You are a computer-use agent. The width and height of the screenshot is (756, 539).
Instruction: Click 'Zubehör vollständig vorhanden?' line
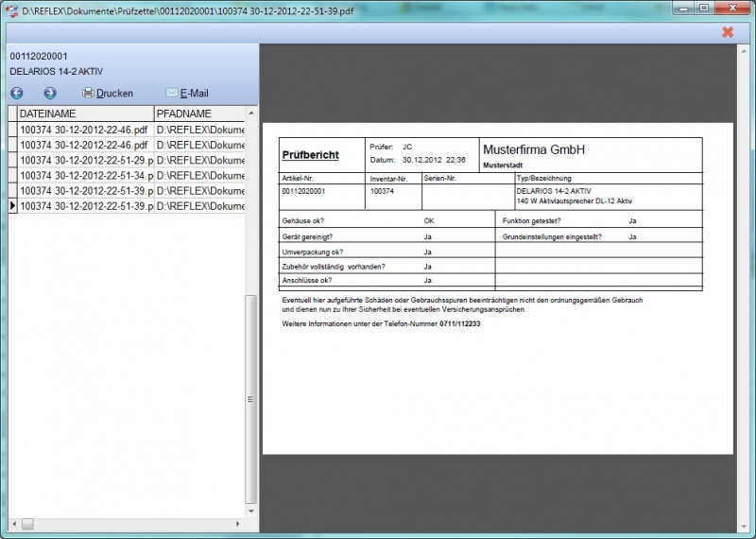334,267
